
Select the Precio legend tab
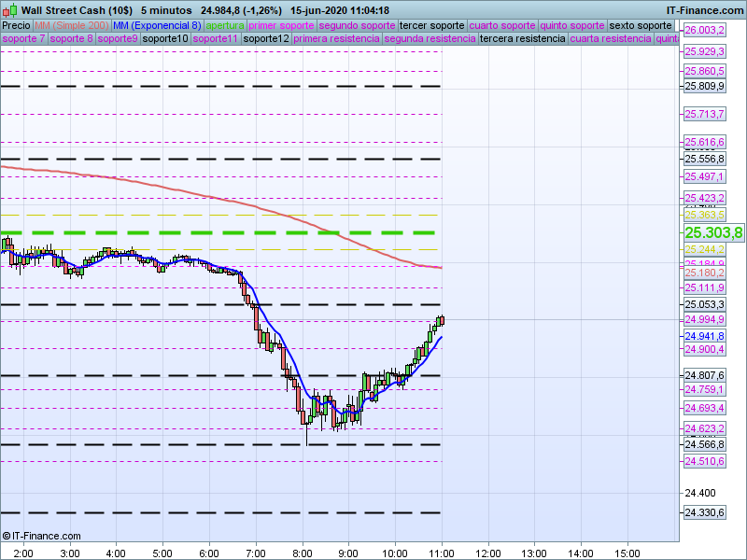point(16,26)
